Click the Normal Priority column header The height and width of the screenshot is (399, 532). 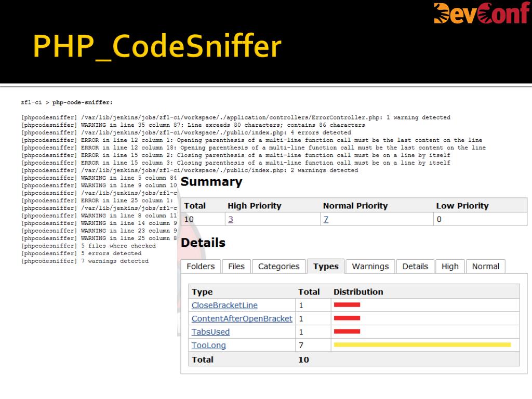pyautogui.click(x=355, y=206)
